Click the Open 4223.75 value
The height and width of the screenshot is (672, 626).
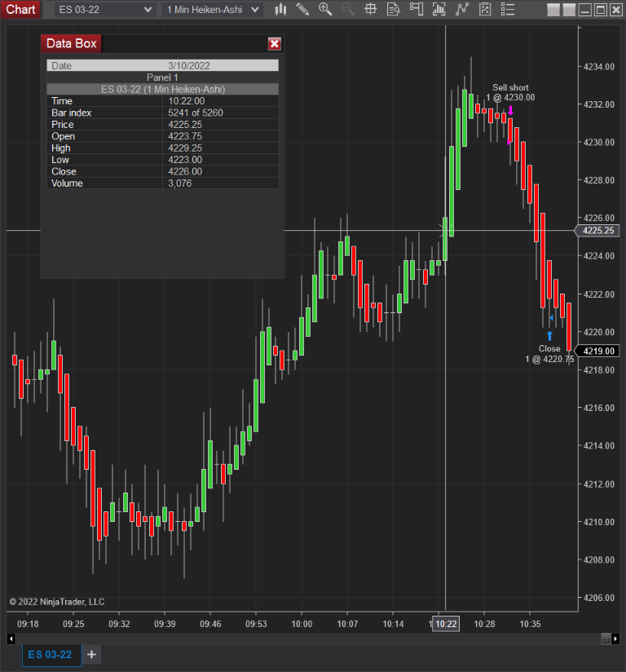(x=185, y=136)
